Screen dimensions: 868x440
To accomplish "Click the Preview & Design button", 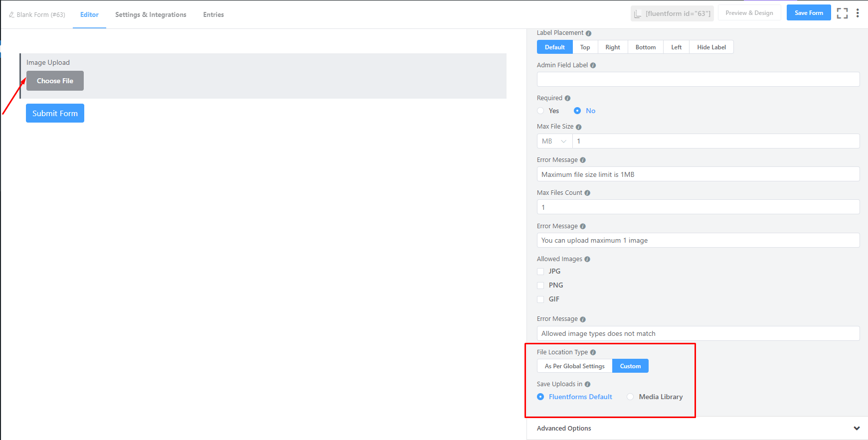I will click(749, 13).
